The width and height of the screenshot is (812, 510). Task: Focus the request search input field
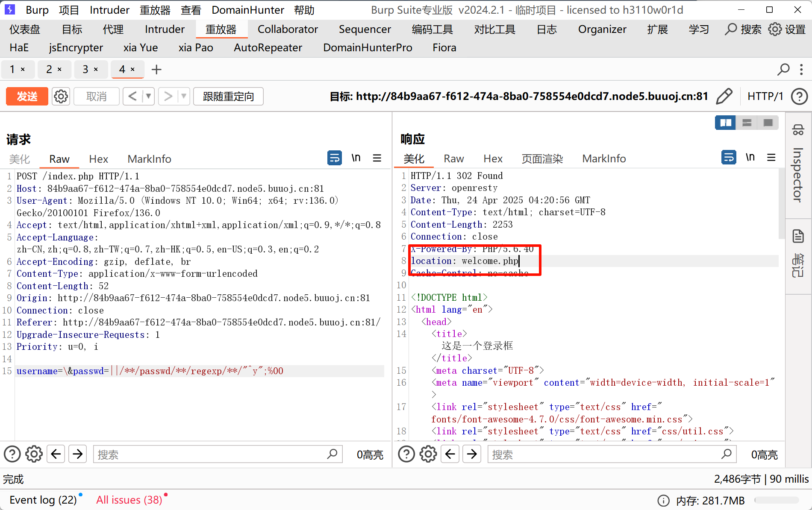click(x=218, y=454)
